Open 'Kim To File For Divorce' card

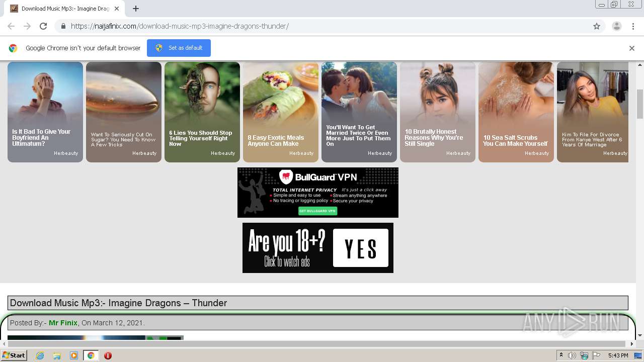[x=593, y=112]
